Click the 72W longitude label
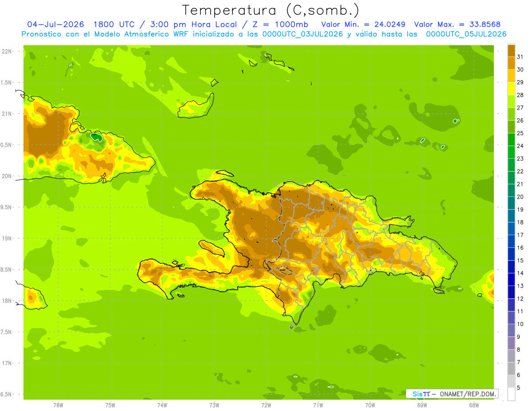The height and width of the screenshot is (411, 532). click(x=266, y=405)
